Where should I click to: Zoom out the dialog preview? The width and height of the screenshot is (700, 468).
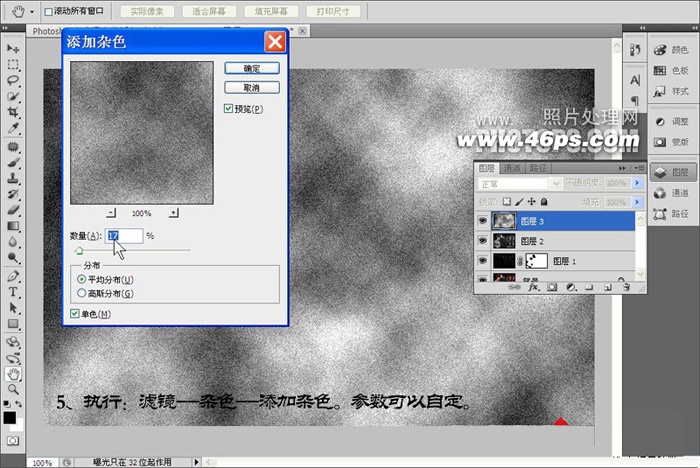[x=111, y=213]
